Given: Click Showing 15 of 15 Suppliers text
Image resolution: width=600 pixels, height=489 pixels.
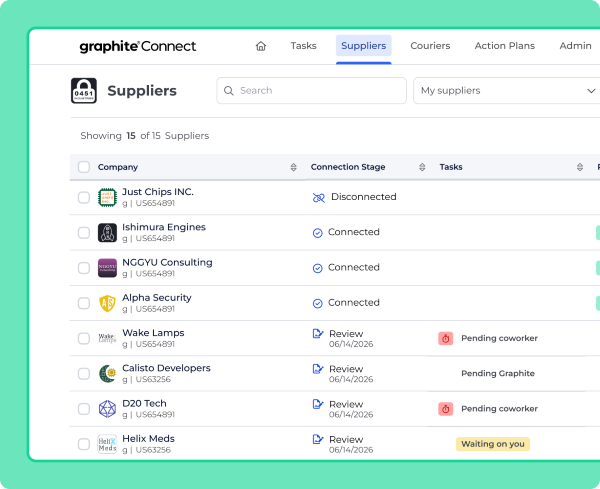Looking at the screenshot, I should pos(145,136).
